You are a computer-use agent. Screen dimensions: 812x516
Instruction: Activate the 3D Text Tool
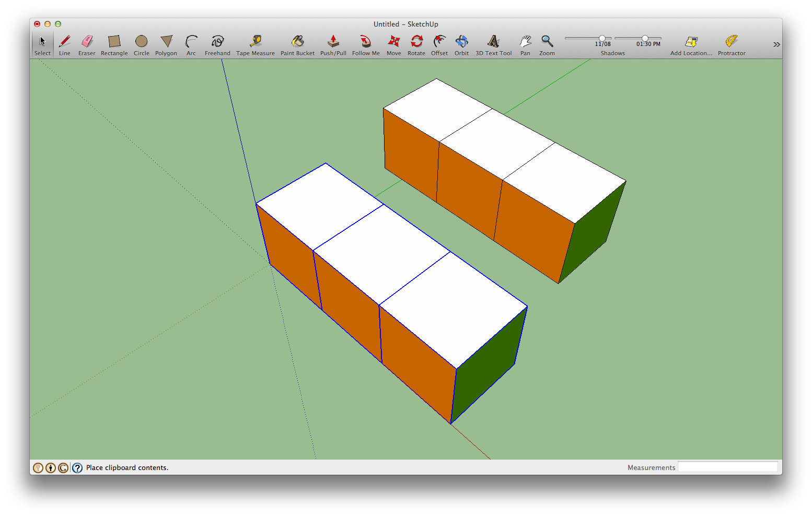click(x=493, y=41)
